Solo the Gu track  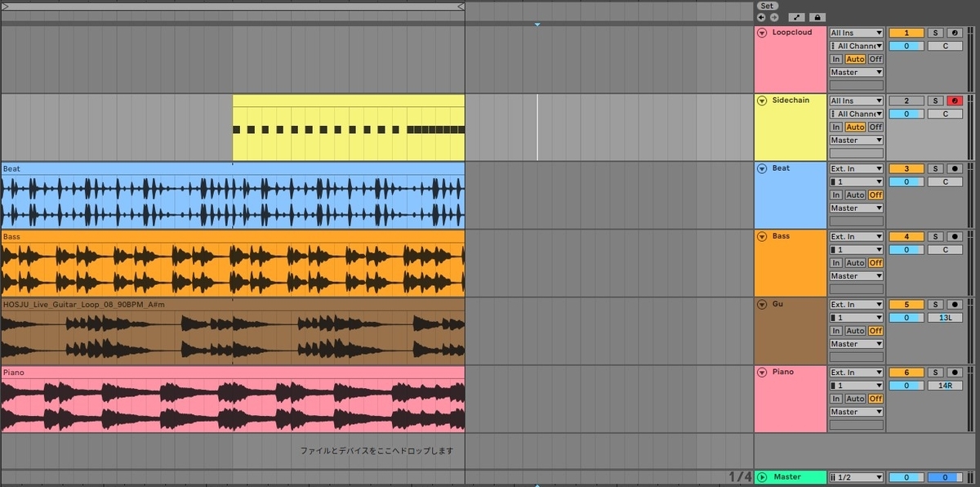pos(936,304)
